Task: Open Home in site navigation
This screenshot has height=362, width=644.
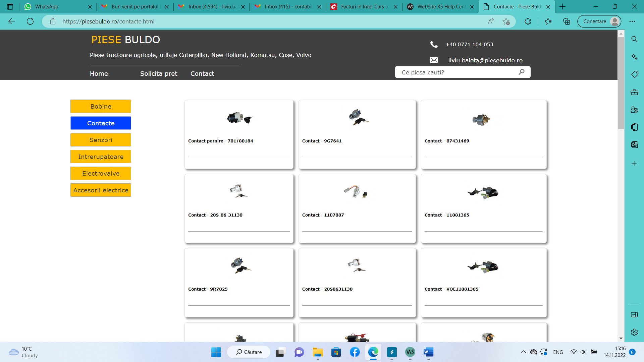Action: pyautogui.click(x=99, y=74)
